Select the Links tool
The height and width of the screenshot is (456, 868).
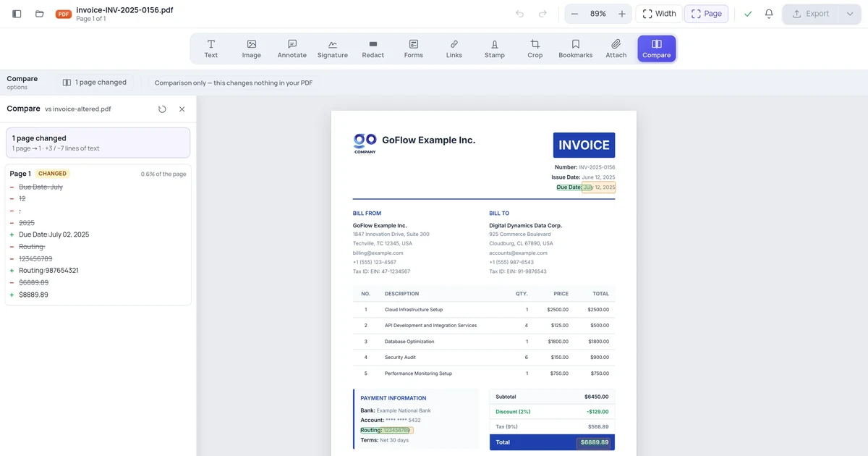point(454,48)
